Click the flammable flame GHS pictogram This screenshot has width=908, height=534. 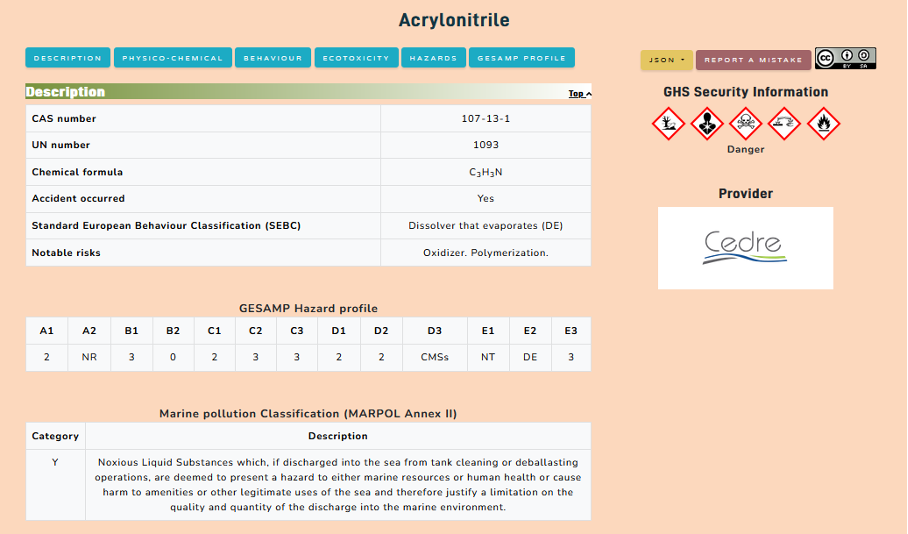pyautogui.click(x=823, y=123)
